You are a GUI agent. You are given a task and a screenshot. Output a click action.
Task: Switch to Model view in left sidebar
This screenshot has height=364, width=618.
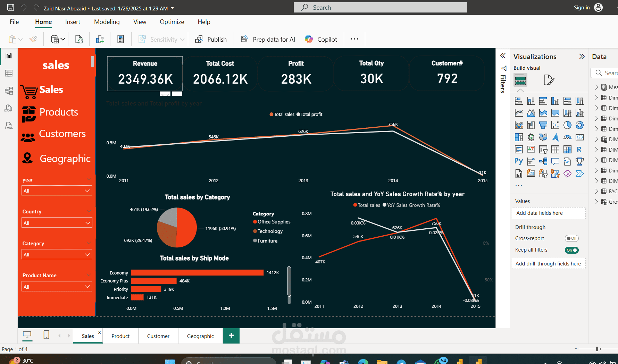[x=9, y=91]
